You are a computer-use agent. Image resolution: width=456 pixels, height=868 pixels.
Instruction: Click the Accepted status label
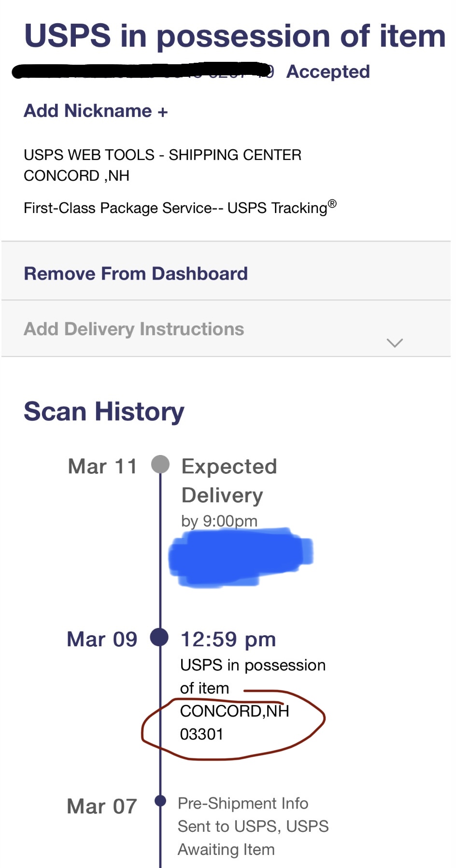pyautogui.click(x=328, y=72)
